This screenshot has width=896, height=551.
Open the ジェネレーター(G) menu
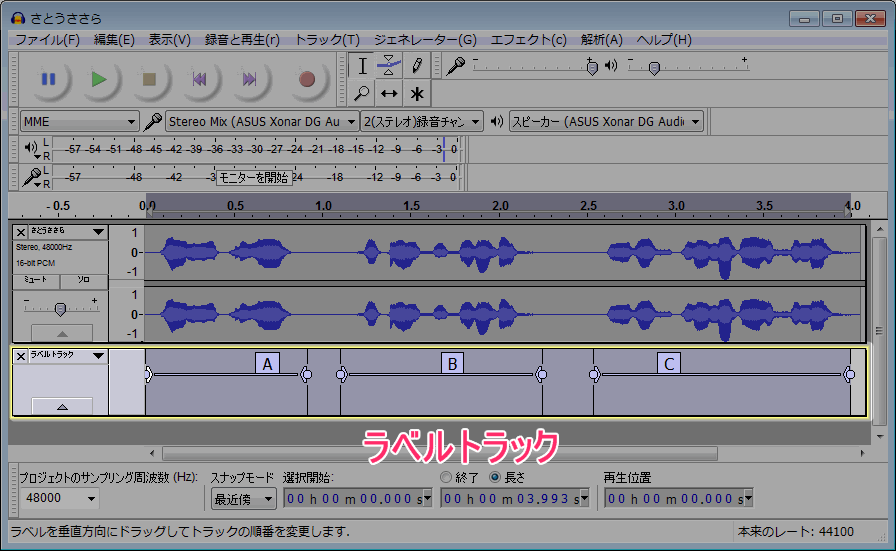(425, 39)
